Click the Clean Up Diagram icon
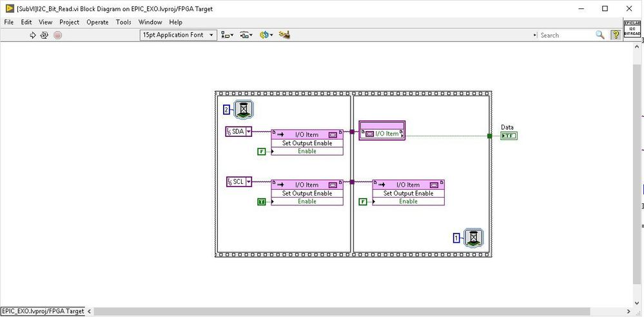Screen dimensions: 644x317 284,35
